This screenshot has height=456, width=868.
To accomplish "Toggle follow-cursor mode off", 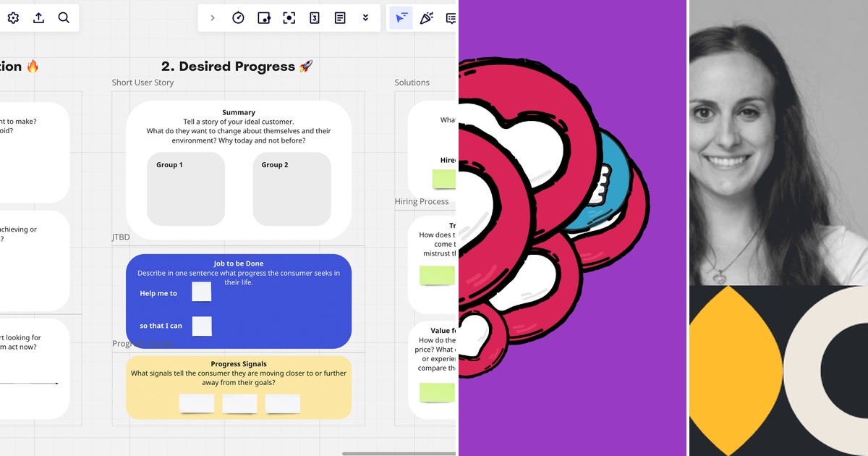I will (x=401, y=17).
